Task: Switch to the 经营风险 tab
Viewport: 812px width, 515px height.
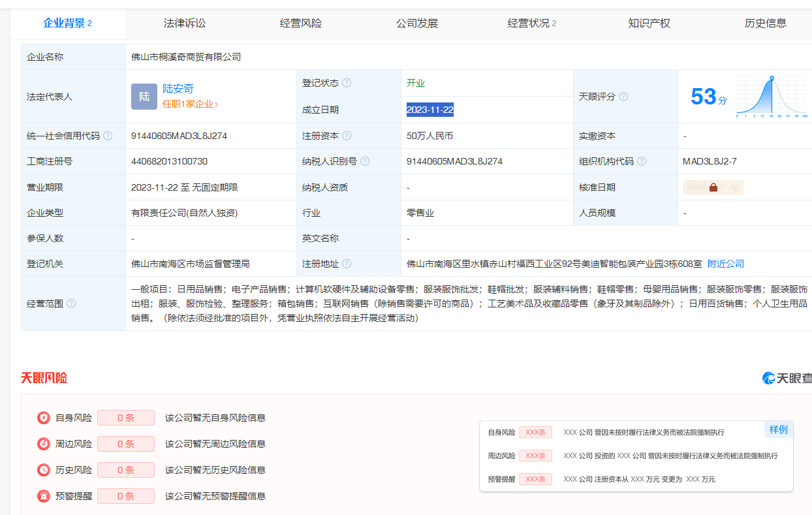Action: [301, 23]
